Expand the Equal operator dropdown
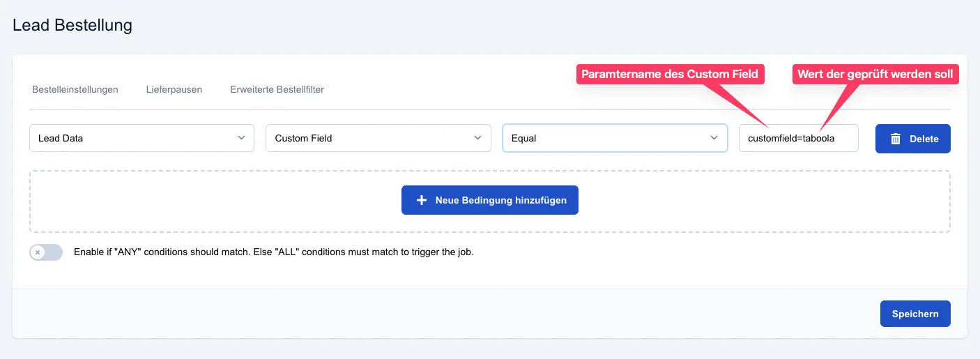The height and width of the screenshot is (359, 980). pos(615,138)
